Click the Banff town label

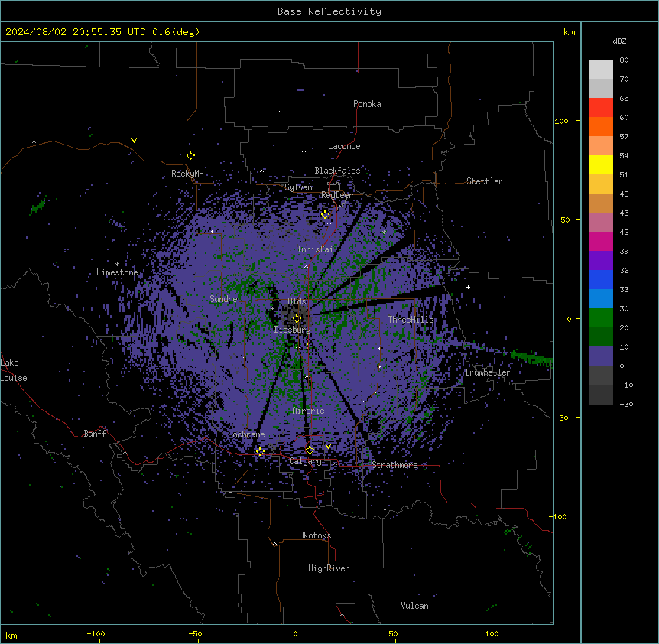point(95,434)
